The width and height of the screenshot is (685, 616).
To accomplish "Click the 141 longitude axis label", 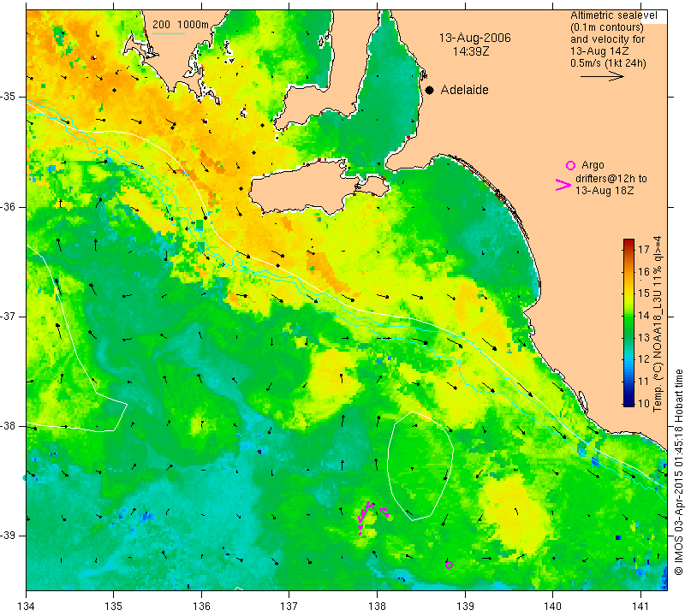I will (x=640, y=607).
